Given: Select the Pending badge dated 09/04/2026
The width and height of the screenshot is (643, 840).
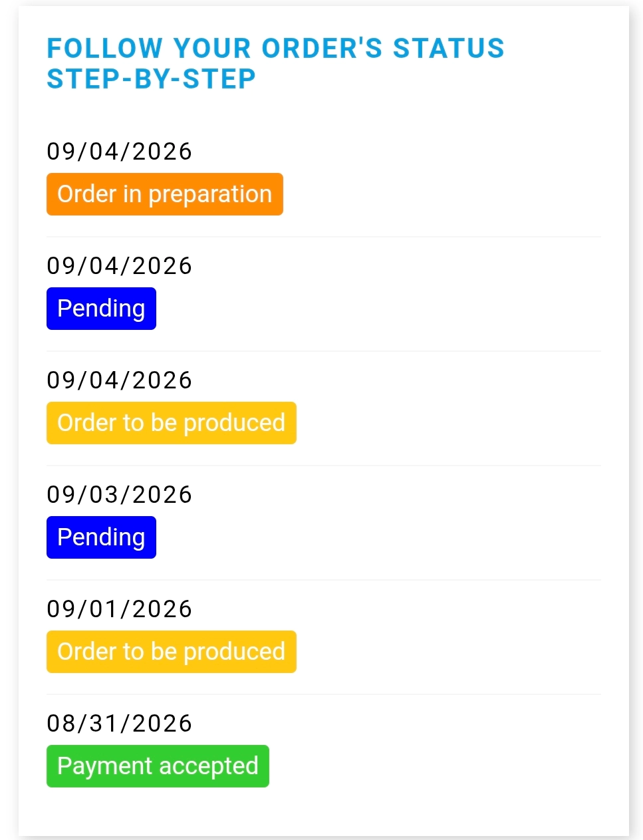Looking at the screenshot, I should coord(101,309).
